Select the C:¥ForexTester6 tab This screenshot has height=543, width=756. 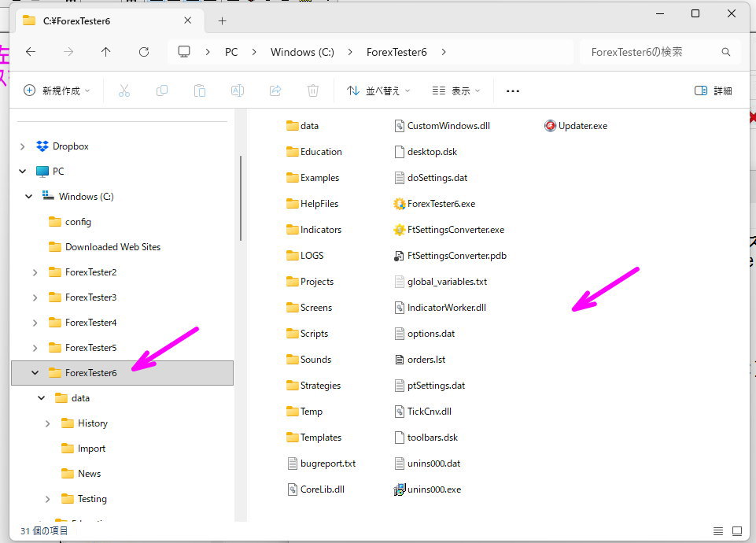pyautogui.click(x=109, y=20)
